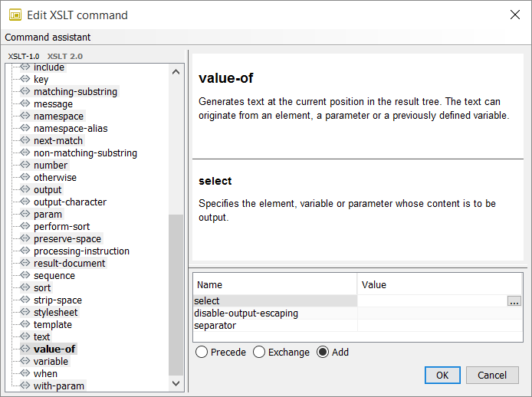Switch to the XSLT-1.0 tab
This screenshot has height=397, width=532.
[24, 56]
